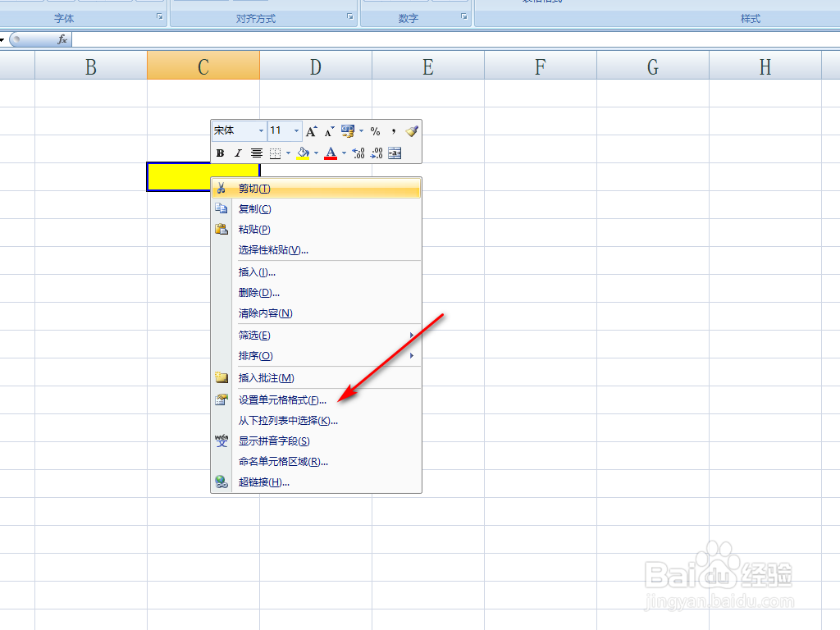
Task: Increase decimal places icon
Action: 358,153
